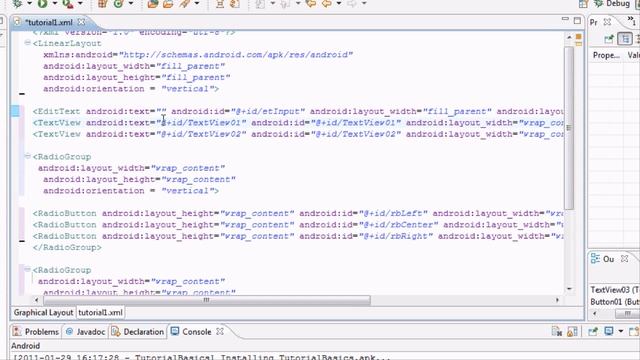Click the Open Console icon

[x=634, y=331]
